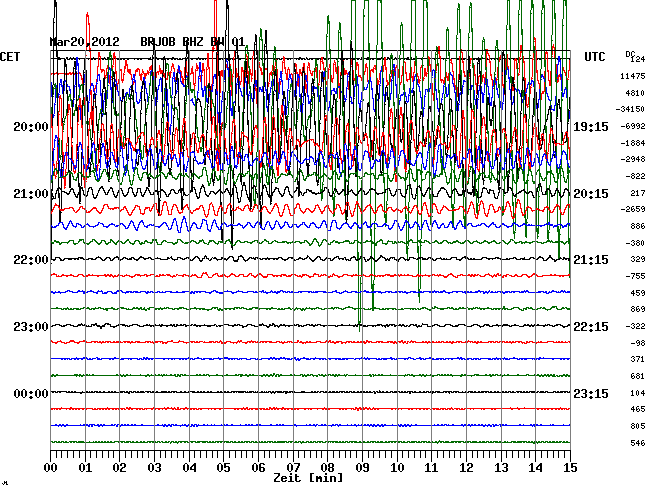Click the 20:15 UTC time label
650x494 pixels.
591,194
